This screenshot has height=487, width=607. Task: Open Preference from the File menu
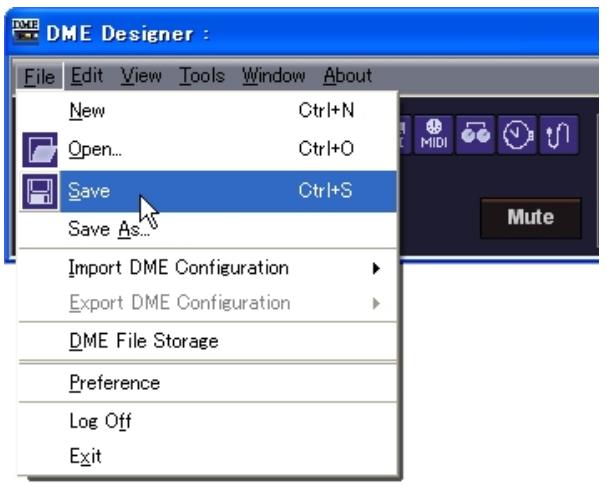[x=208, y=383]
